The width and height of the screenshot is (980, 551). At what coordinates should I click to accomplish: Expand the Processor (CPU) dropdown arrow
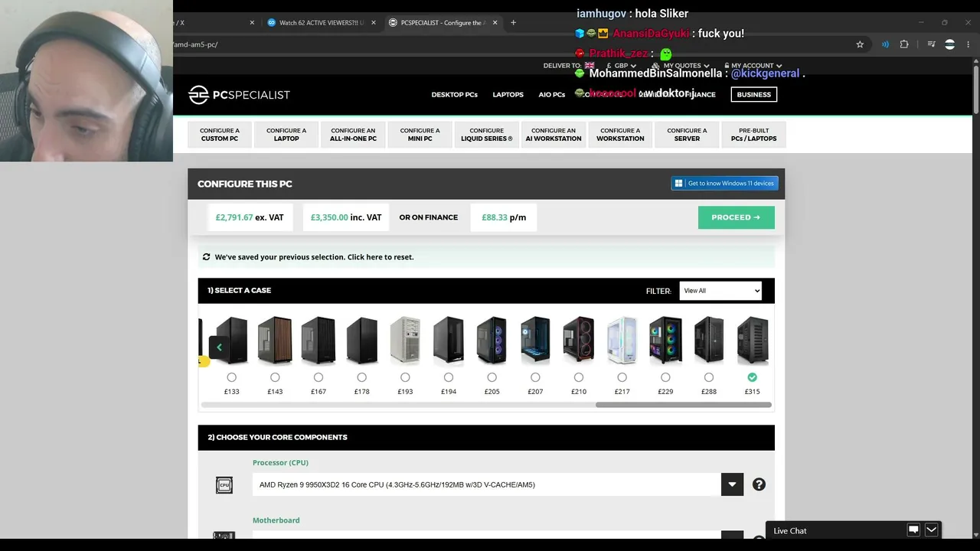[732, 484]
